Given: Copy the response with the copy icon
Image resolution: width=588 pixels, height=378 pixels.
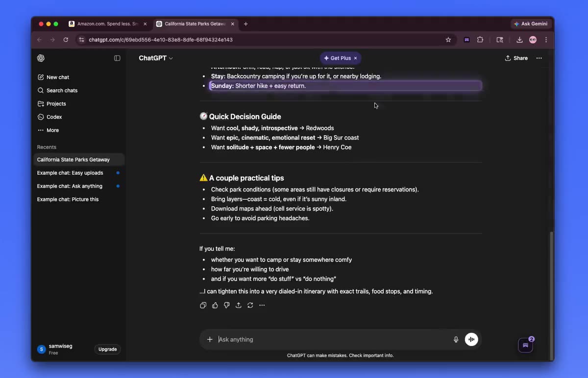Looking at the screenshot, I should click(203, 306).
